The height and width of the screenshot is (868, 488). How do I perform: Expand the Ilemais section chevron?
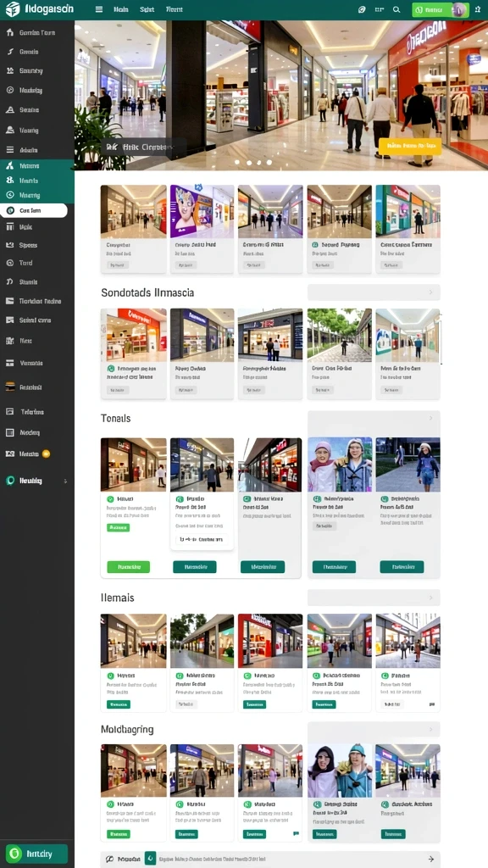click(x=431, y=598)
